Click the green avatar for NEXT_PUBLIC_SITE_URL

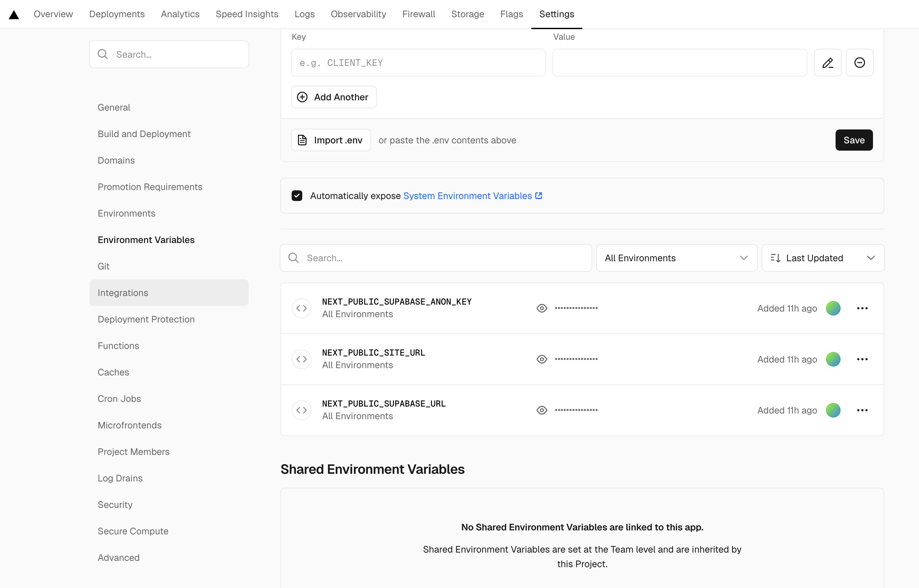point(833,359)
